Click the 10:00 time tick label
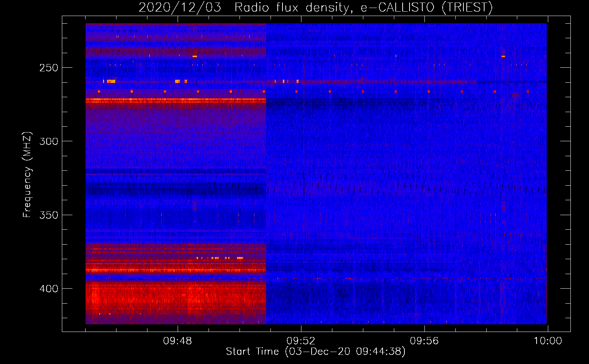This screenshot has height=364, width=589. 548,341
